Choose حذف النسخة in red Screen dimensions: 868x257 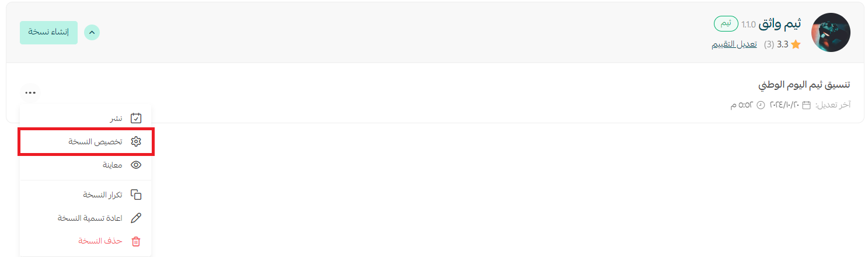pos(100,241)
